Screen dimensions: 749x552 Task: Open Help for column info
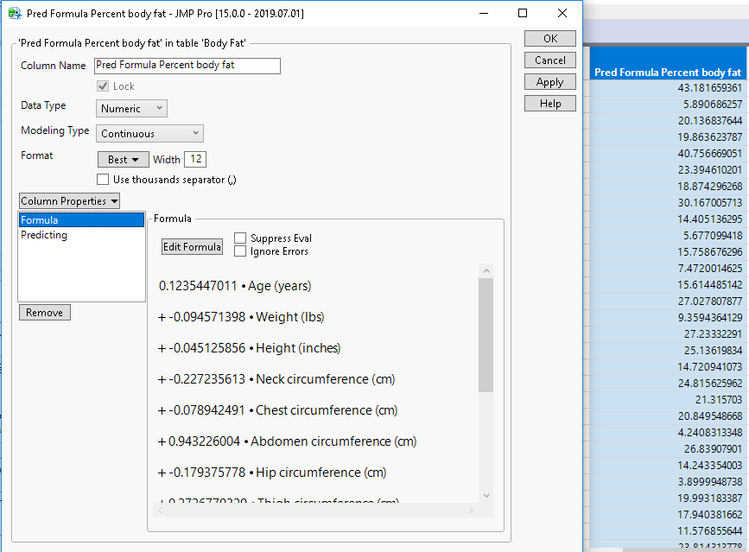pyautogui.click(x=550, y=104)
